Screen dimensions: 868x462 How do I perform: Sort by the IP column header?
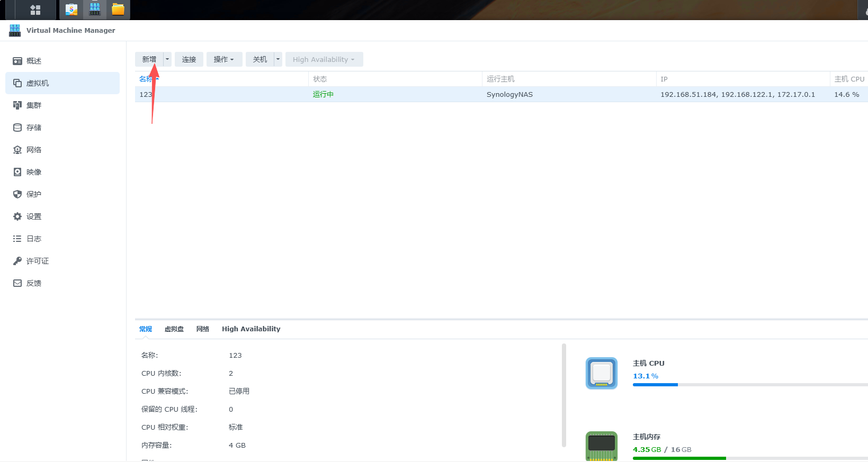coord(742,79)
